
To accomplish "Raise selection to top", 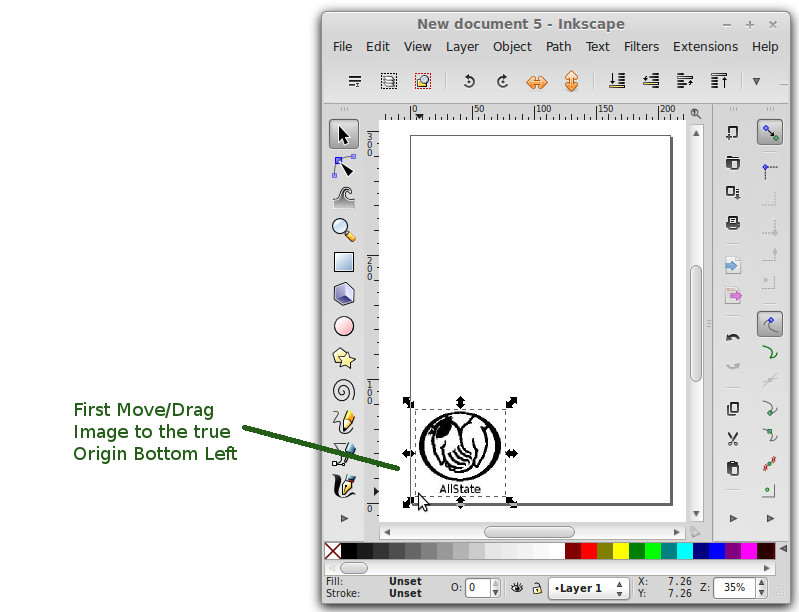I will coord(719,81).
